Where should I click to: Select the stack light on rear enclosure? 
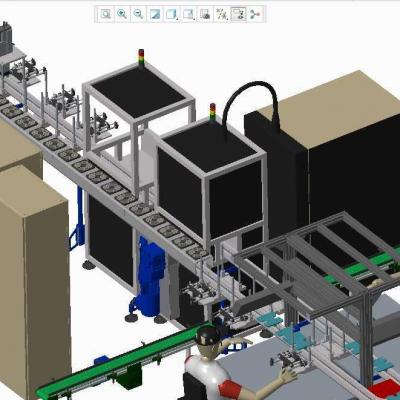point(141,58)
